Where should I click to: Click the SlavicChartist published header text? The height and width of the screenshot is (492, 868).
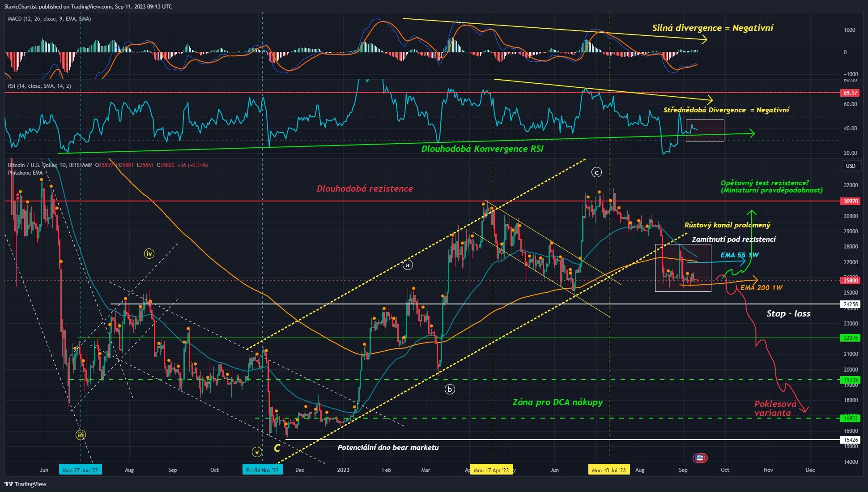(88, 6)
